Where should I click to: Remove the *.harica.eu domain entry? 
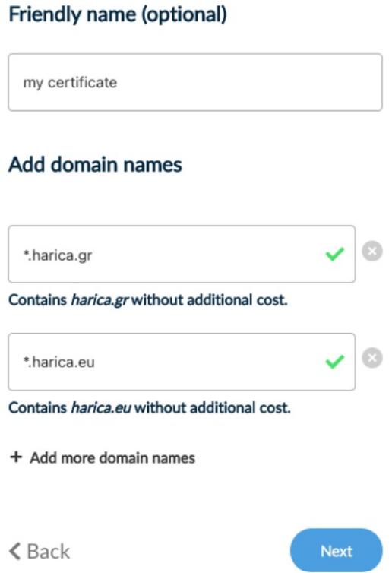click(372, 358)
